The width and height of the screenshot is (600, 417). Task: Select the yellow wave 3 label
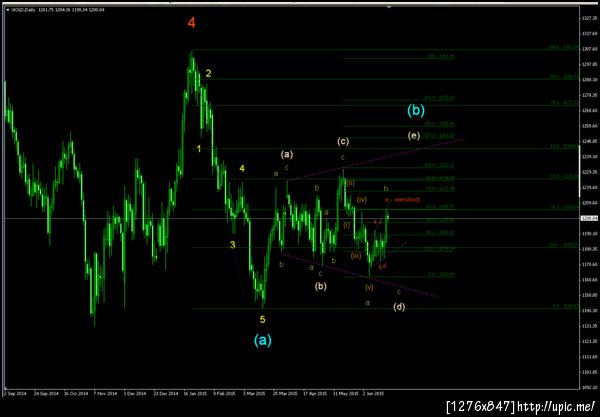click(233, 245)
